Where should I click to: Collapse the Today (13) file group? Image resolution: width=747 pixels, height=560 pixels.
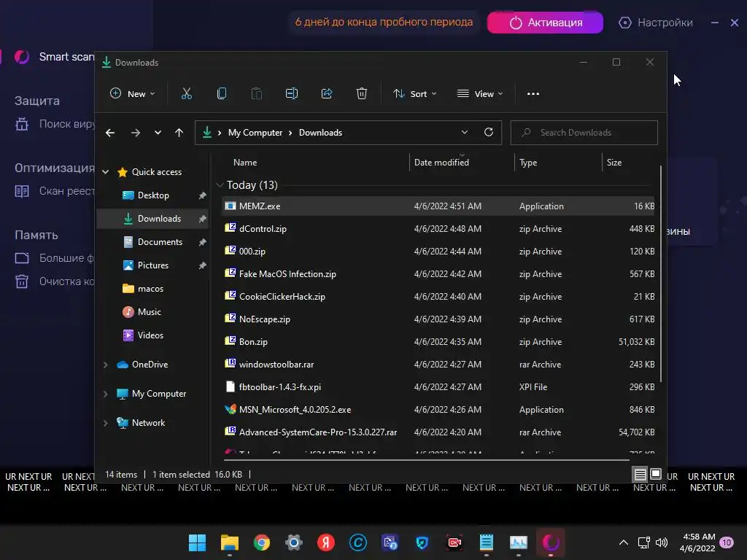[x=220, y=184]
